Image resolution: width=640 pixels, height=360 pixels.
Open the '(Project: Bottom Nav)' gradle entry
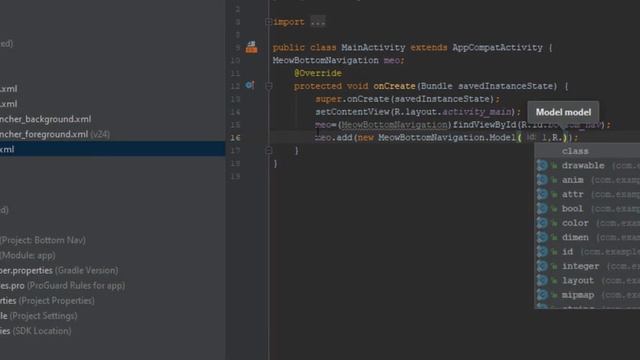[43, 240]
